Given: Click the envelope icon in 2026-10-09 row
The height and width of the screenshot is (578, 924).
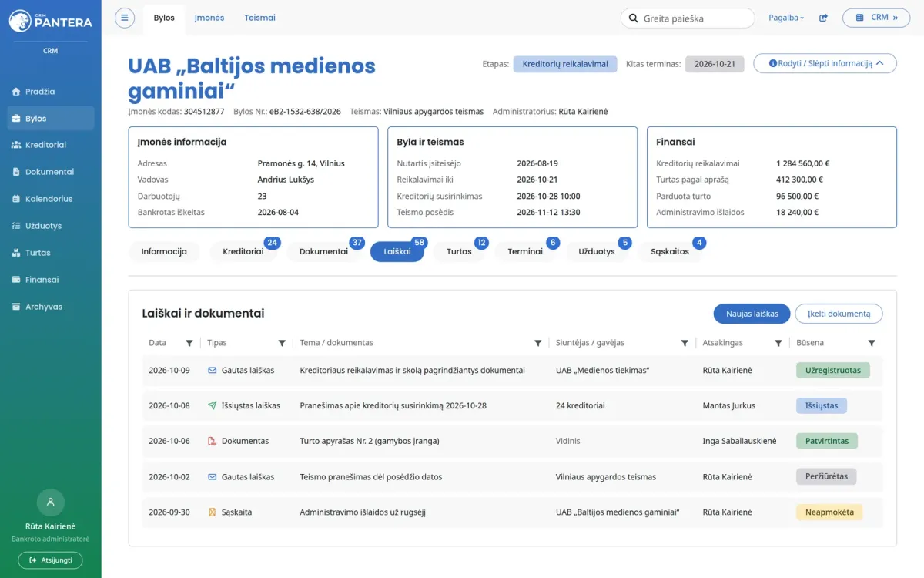Looking at the screenshot, I should point(213,371).
